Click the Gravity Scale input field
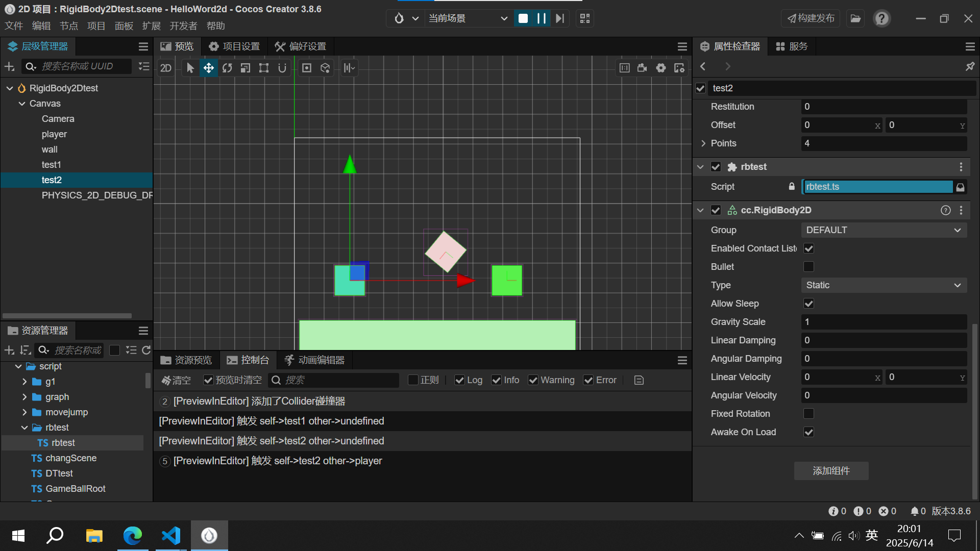 (884, 322)
